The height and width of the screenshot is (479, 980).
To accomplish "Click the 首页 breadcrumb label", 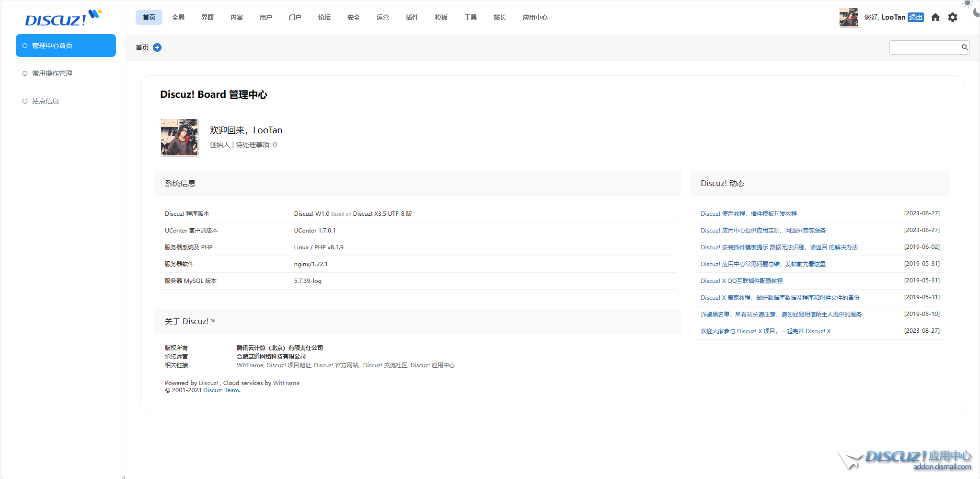I will 142,47.
